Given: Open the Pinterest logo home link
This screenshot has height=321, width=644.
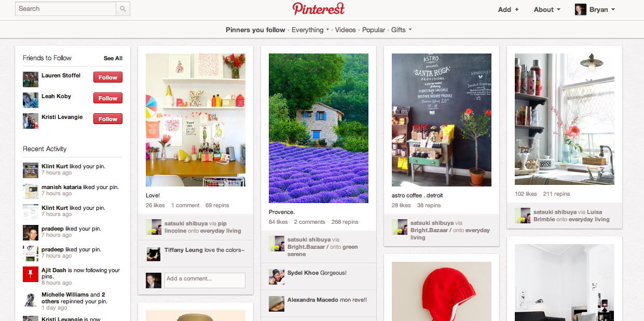Looking at the screenshot, I should 318,9.
